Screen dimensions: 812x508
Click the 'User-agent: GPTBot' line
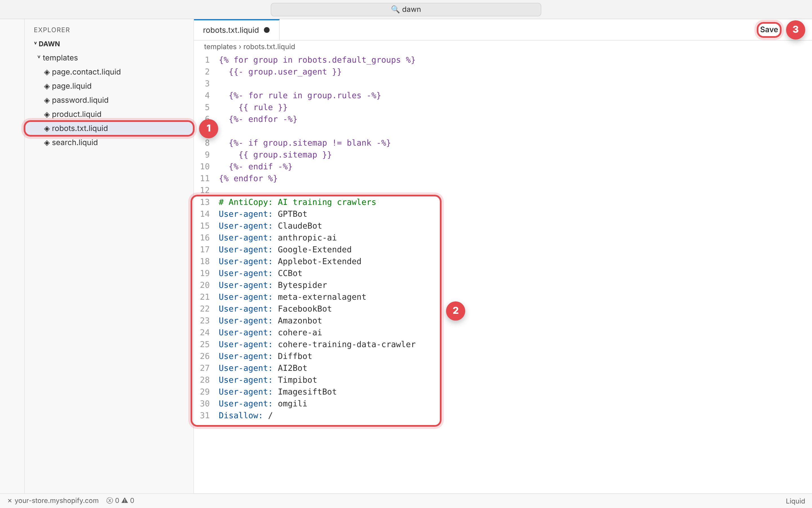(263, 214)
